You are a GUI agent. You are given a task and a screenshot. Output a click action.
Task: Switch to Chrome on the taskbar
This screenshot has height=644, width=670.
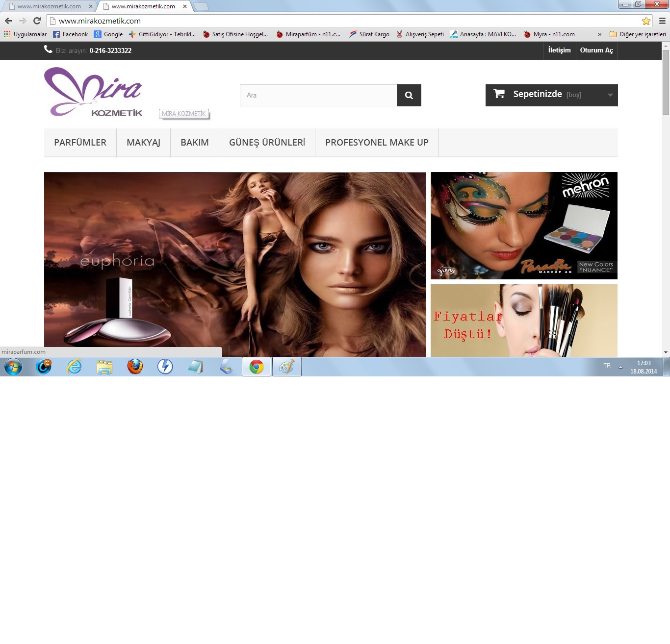point(257,367)
